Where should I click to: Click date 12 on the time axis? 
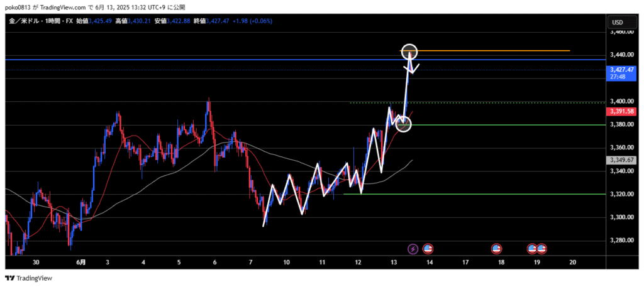click(358, 263)
